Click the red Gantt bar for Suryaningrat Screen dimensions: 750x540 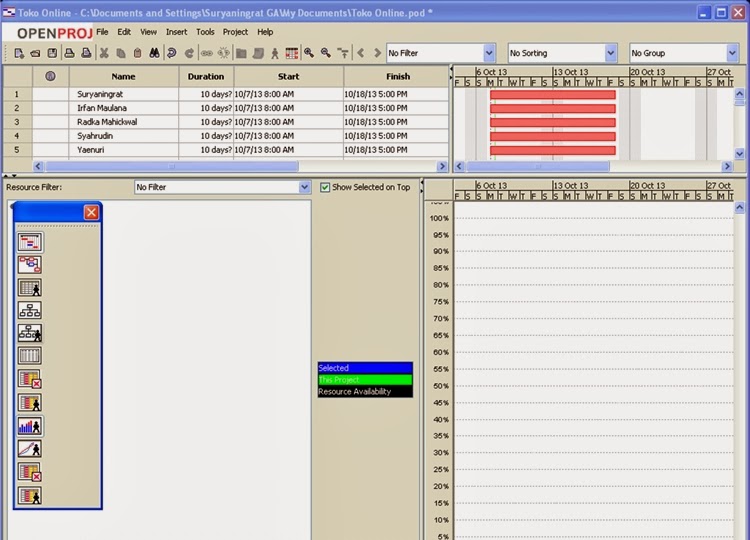(x=552, y=95)
